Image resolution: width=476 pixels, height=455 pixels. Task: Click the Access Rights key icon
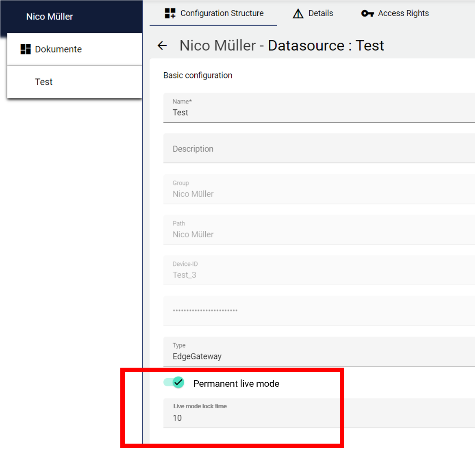tap(367, 13)
